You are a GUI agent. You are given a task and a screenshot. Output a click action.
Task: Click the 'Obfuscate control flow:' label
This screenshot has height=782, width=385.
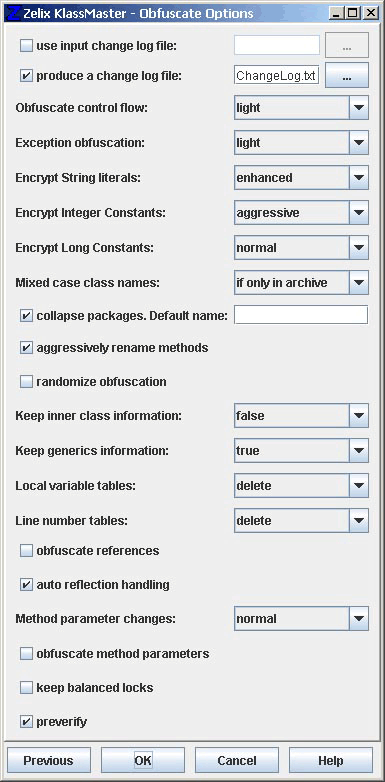[81, 108]
